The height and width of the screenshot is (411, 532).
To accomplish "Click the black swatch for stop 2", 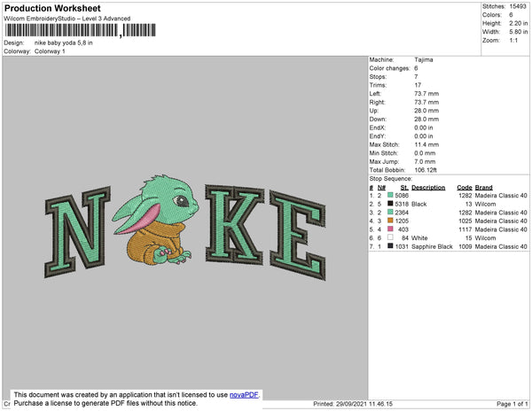I will point(390,204).
